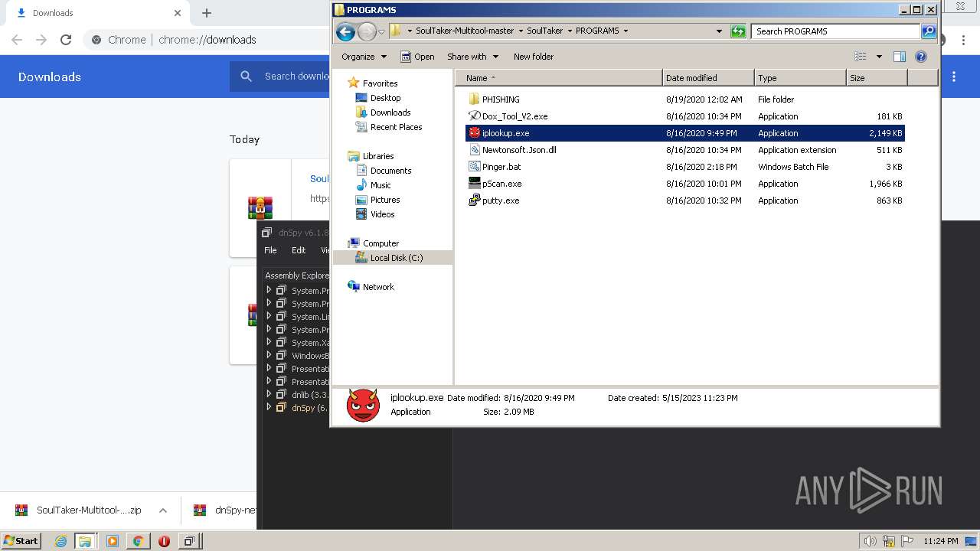980x551 pixels.
Task: Sort by Type column header
Action: point(800,78)
